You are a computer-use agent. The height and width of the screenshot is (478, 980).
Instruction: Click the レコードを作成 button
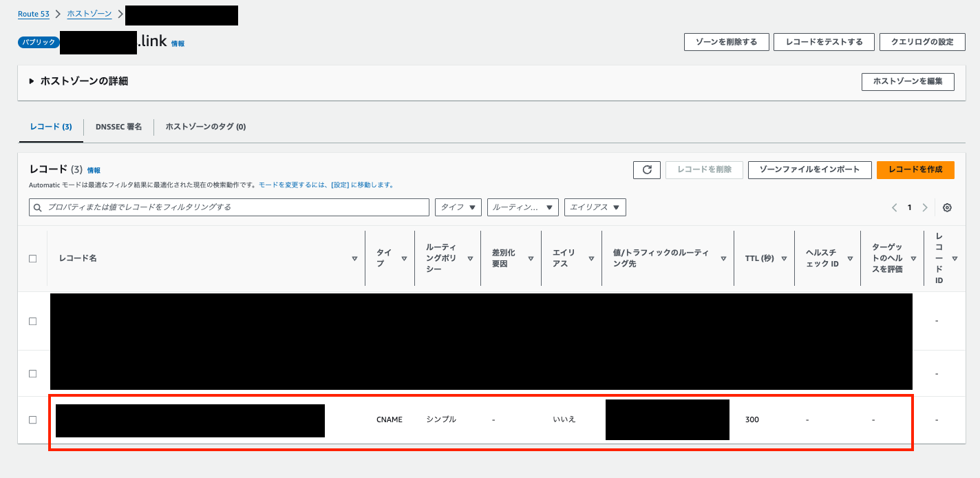coord(915,169)
